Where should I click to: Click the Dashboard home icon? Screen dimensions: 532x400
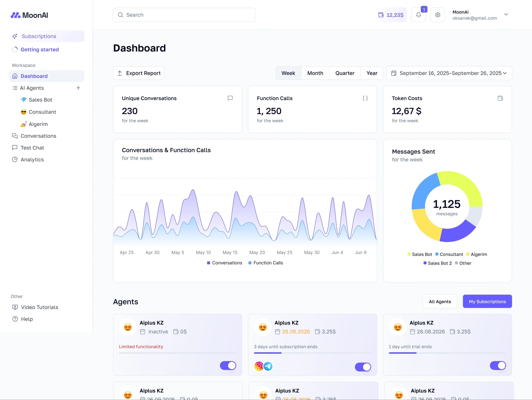[x=15, y=76]
